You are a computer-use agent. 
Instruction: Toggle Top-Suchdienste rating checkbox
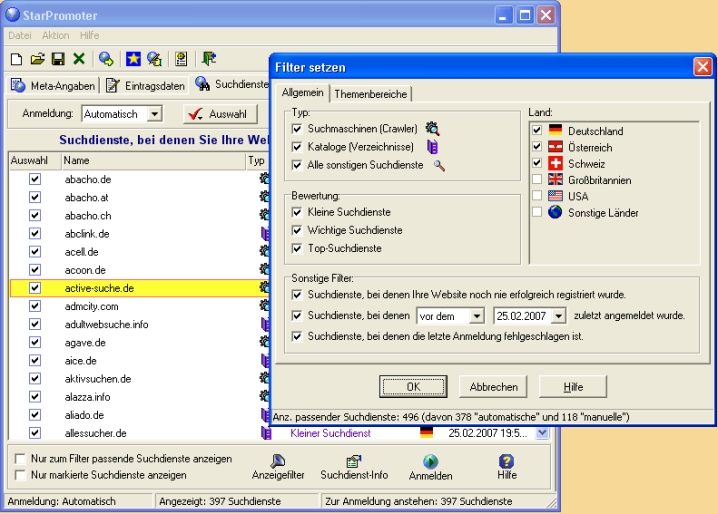(297, 248)
